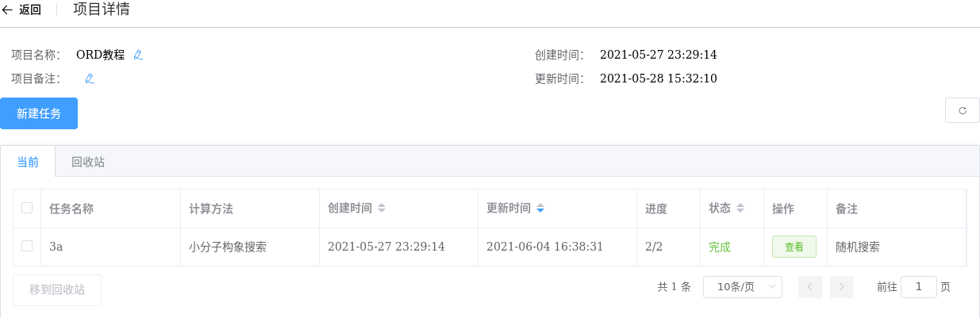Toggle the select-all tasks checkbox
Screen dimensions: 980x318
(27, 208)
